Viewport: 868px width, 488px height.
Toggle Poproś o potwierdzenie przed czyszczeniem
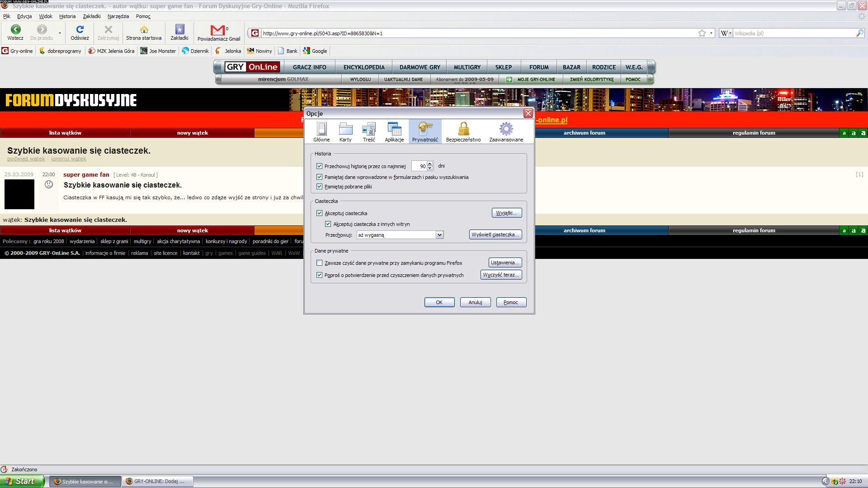coord(320,275)
